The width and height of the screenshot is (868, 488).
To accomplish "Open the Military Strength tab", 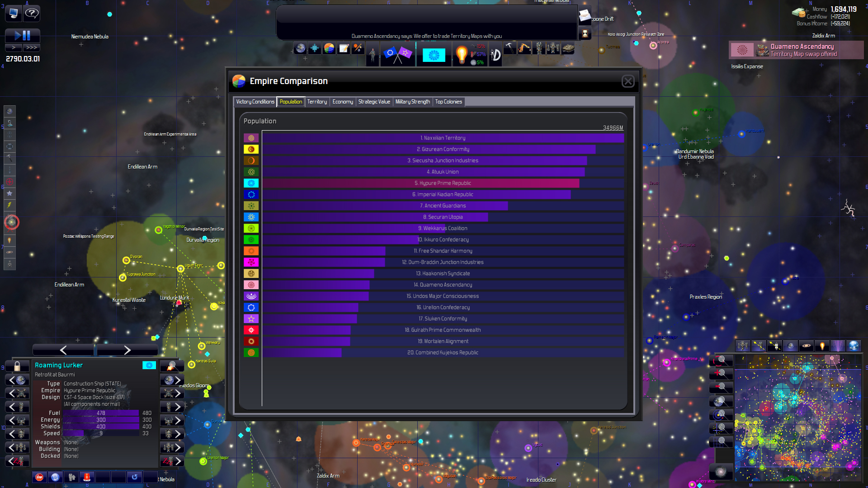I will coord(412,102).
